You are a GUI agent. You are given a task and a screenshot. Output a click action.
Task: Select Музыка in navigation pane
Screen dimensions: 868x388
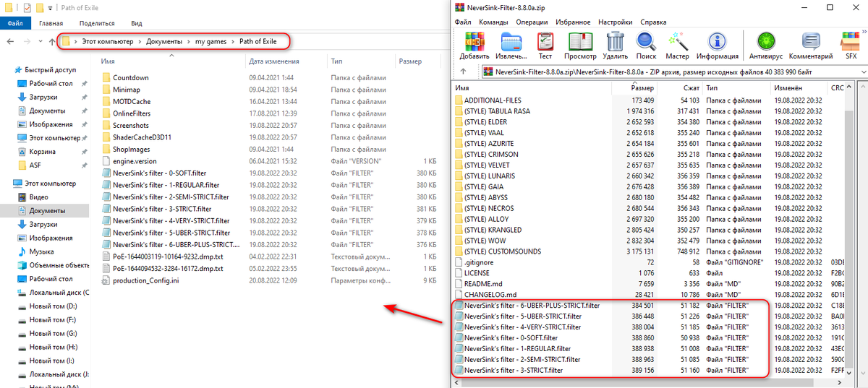41,251
